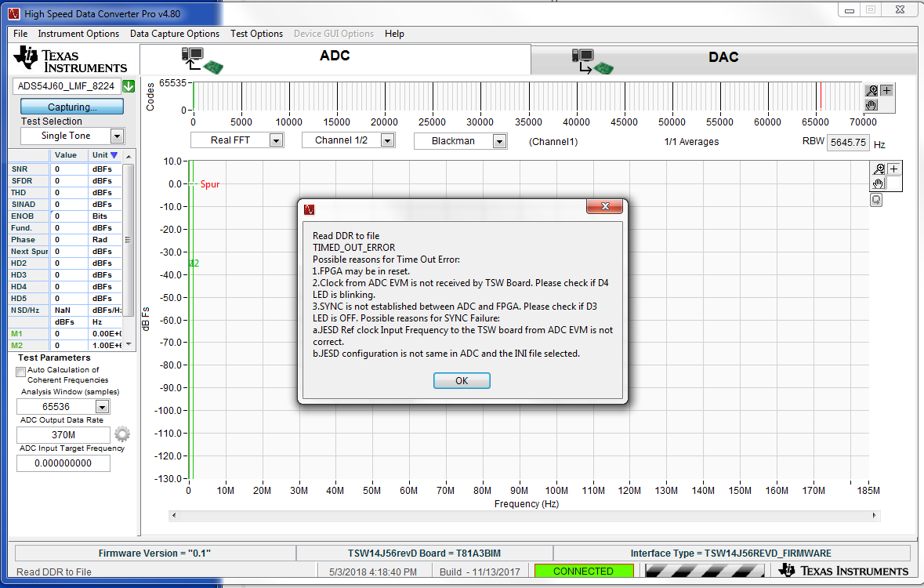This screenshot has width=924, height=588.
Task: Click the Texas Instruments logo at top left
Action: [x=71, y=60]
